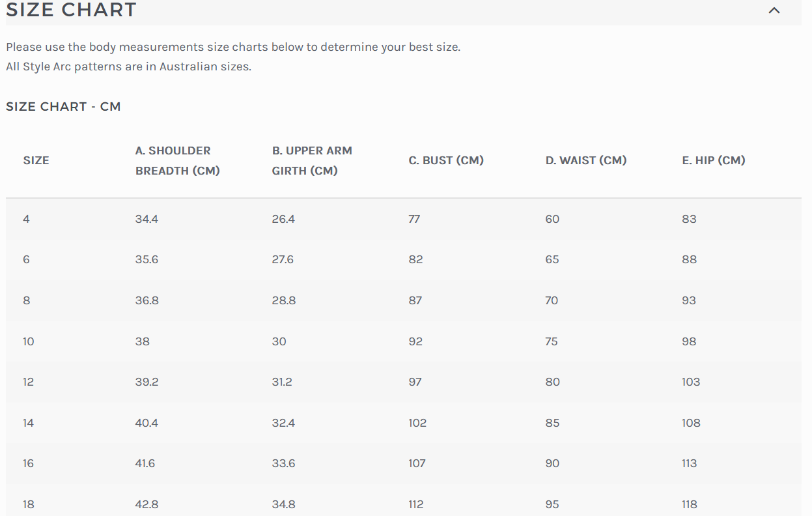The image size is (812, 516).
Task: Click the SIZE column header
Action: pyautogui.click(x=36, y=160)
